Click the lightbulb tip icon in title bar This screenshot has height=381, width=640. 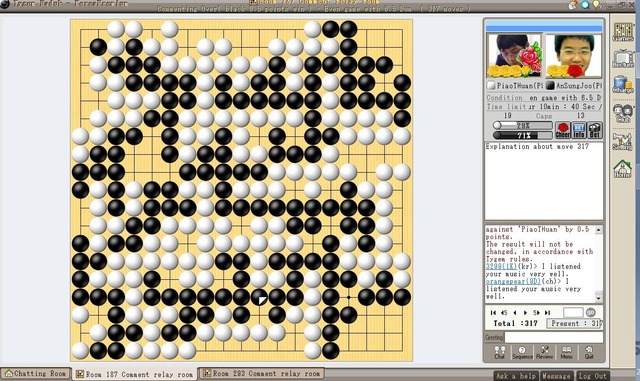(597, 4)
